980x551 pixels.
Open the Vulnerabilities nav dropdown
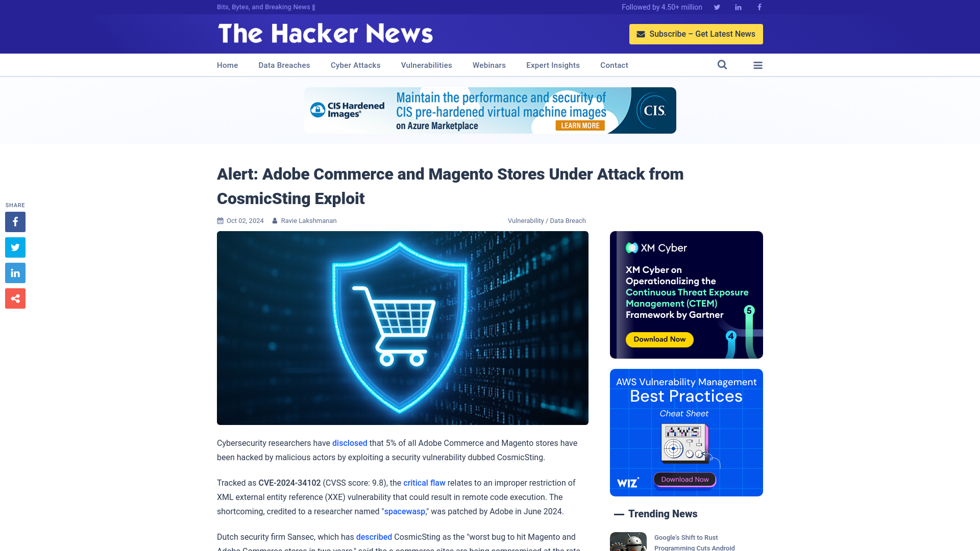point(426,65)
